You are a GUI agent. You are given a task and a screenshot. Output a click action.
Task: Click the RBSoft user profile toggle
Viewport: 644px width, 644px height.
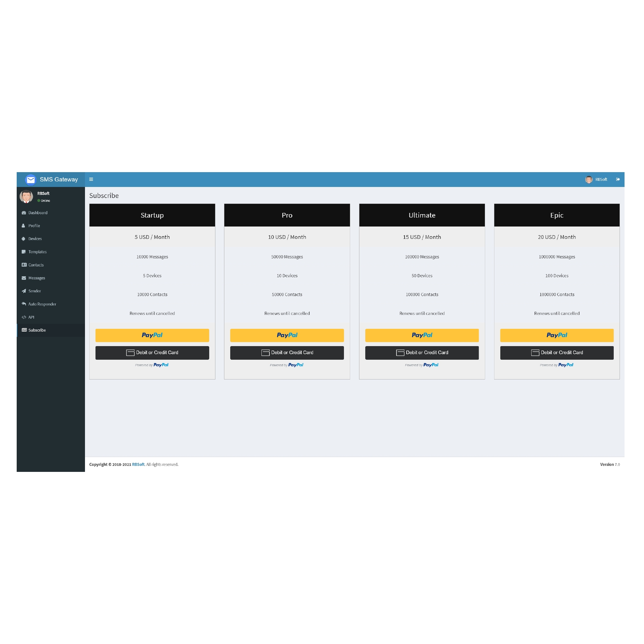coord(596,179)
